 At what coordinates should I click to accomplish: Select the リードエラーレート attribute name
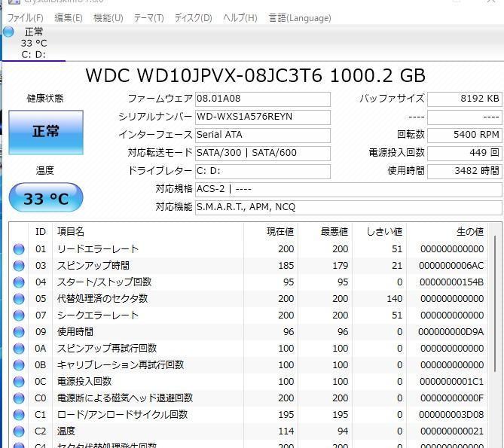pos(98,249)
